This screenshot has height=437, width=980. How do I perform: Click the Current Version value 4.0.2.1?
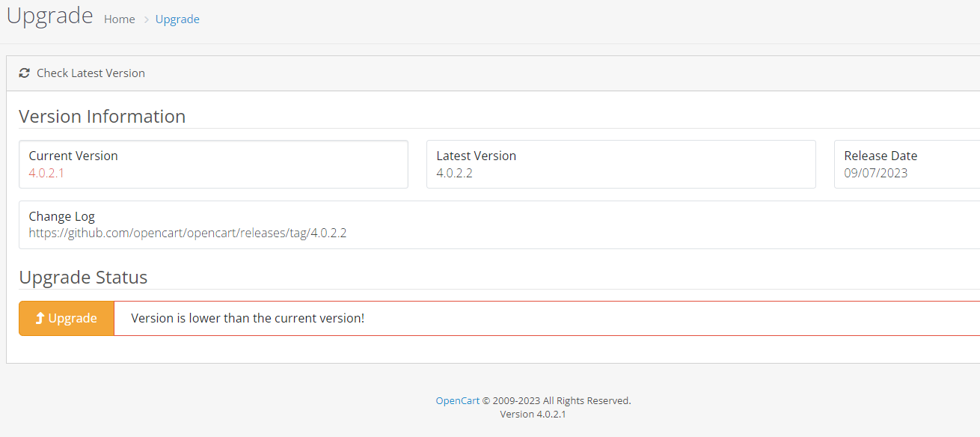click(46, 173)
